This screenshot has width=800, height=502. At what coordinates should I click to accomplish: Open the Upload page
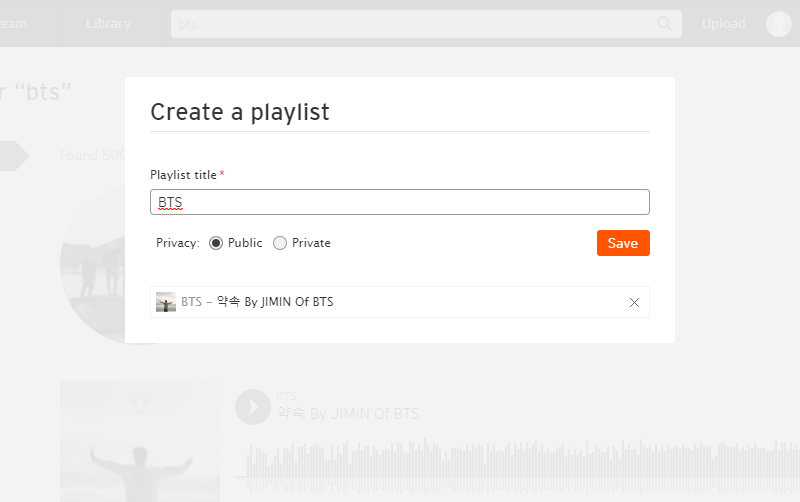[x=723, y=23]
